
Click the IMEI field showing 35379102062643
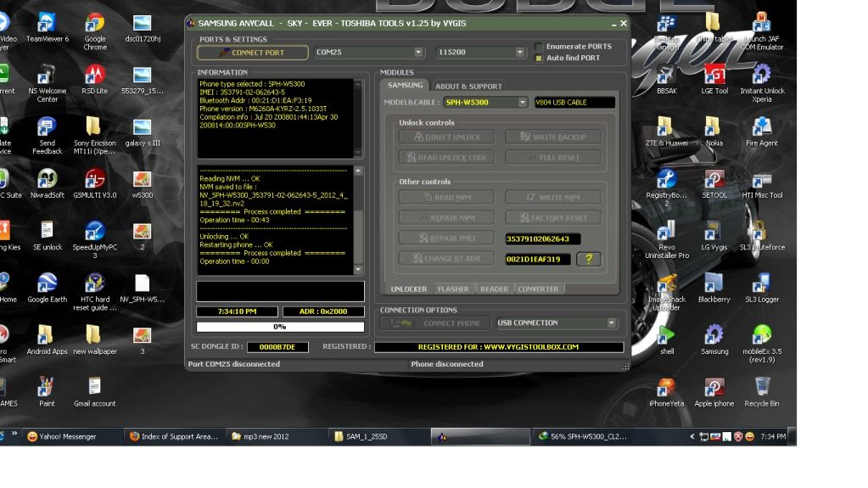coord(542,238)
